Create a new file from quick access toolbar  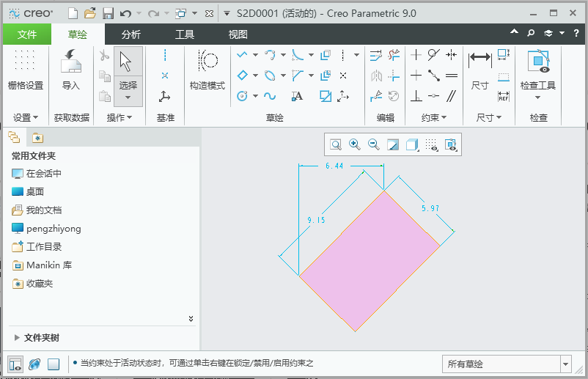click(x=73, y=13)
